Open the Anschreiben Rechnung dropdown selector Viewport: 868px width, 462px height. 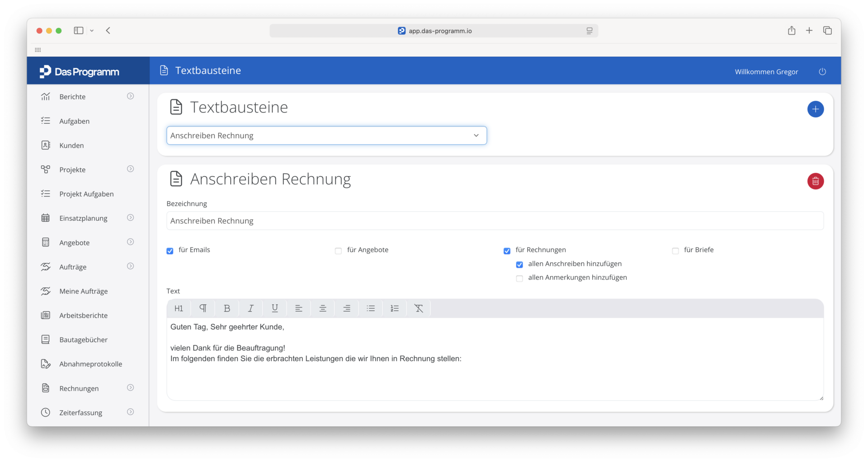326,135
